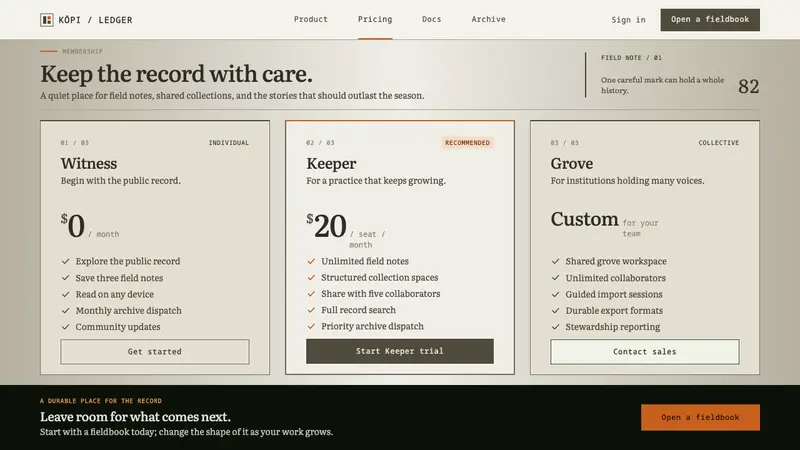Click the MEMBERSHIP eyebrow label
Screen dimensions: 800x450
point(83,51)
